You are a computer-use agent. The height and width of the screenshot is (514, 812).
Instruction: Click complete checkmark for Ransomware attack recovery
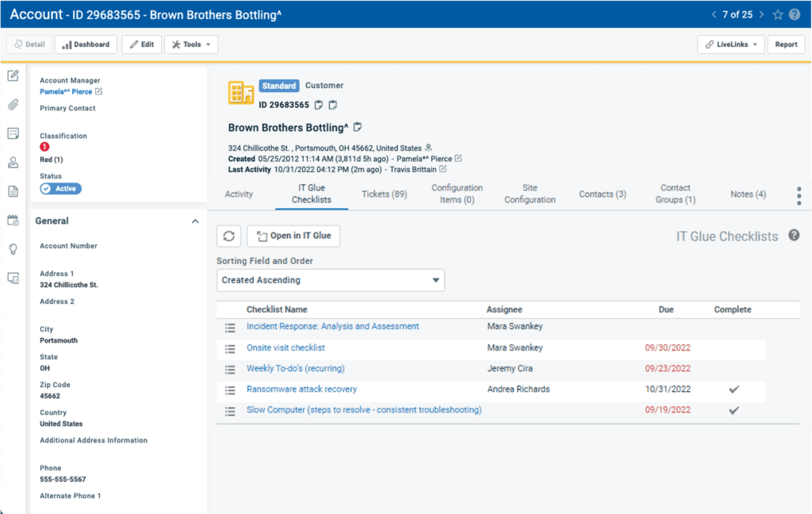tap(733, 389)
